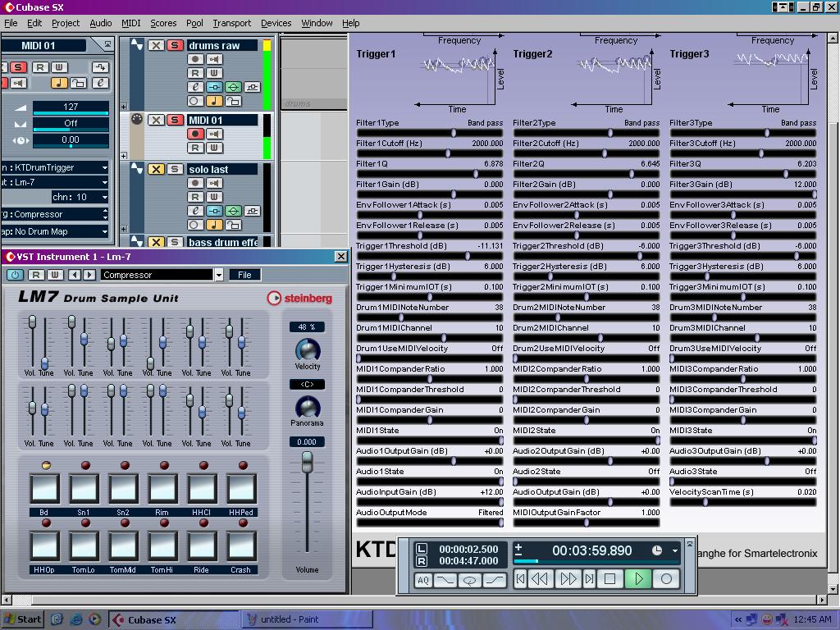Click sends button on drums raw track
Screen dimensions: 840x630
(x=252, y=87)
